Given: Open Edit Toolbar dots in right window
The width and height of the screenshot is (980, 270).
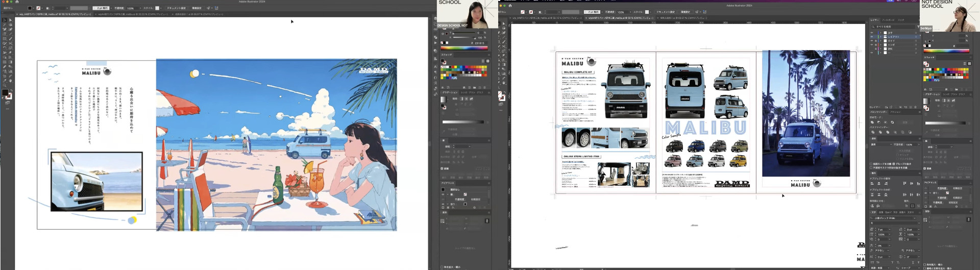Looking at the screenshot, I should 501,110.
